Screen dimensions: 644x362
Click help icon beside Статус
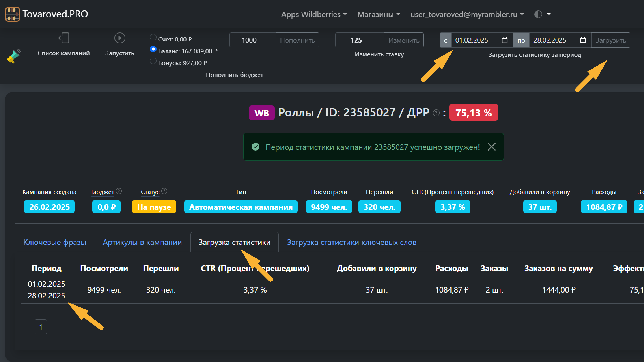tap(164, 191)
